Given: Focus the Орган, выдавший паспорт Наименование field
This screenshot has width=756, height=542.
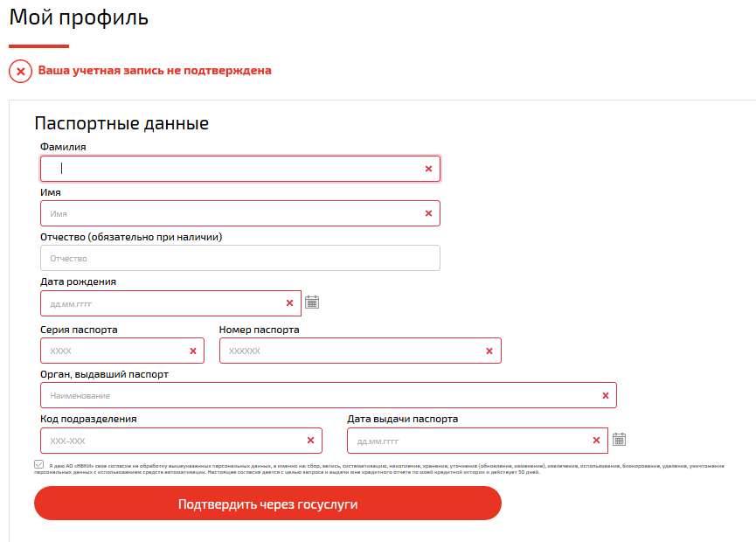Looking at the screenshot, I should pyautogui.click(x=329, y=395).
